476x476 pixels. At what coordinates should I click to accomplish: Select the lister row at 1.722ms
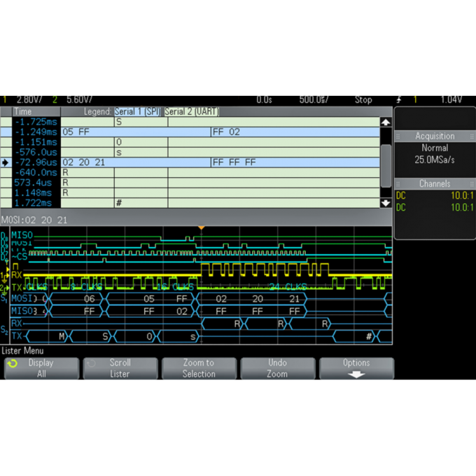[190, 203]
